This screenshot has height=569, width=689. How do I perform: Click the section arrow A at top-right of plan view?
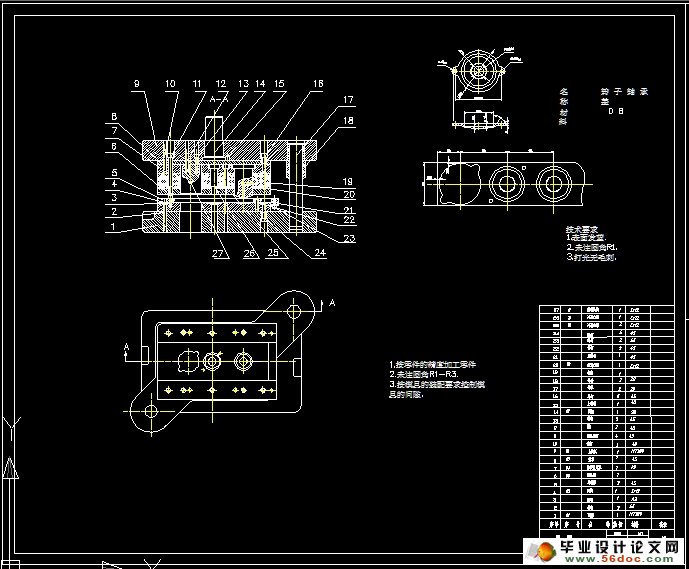point(332,301)
